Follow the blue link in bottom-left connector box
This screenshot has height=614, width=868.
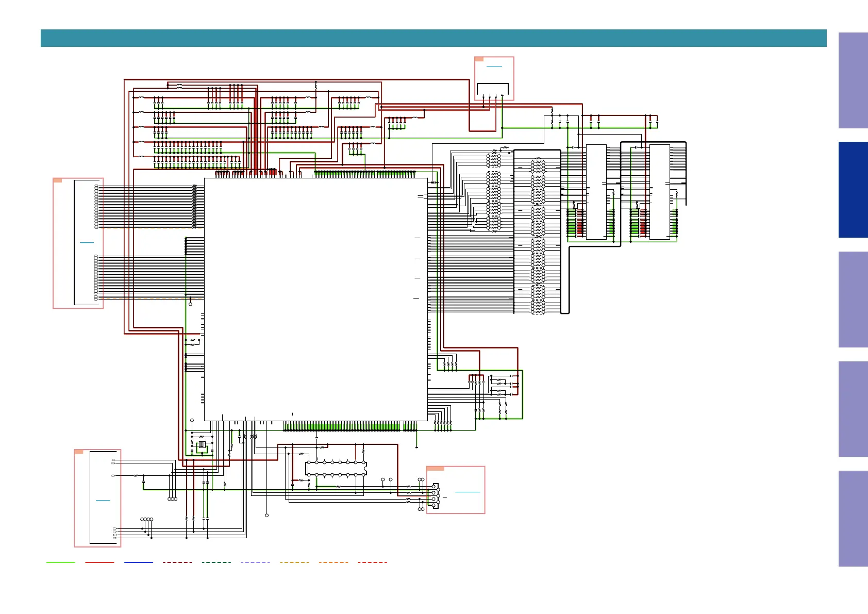[103, 500]
